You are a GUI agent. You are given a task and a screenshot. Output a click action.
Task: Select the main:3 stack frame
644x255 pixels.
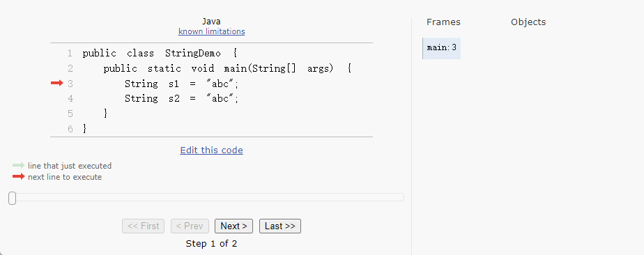pos(441,48)
